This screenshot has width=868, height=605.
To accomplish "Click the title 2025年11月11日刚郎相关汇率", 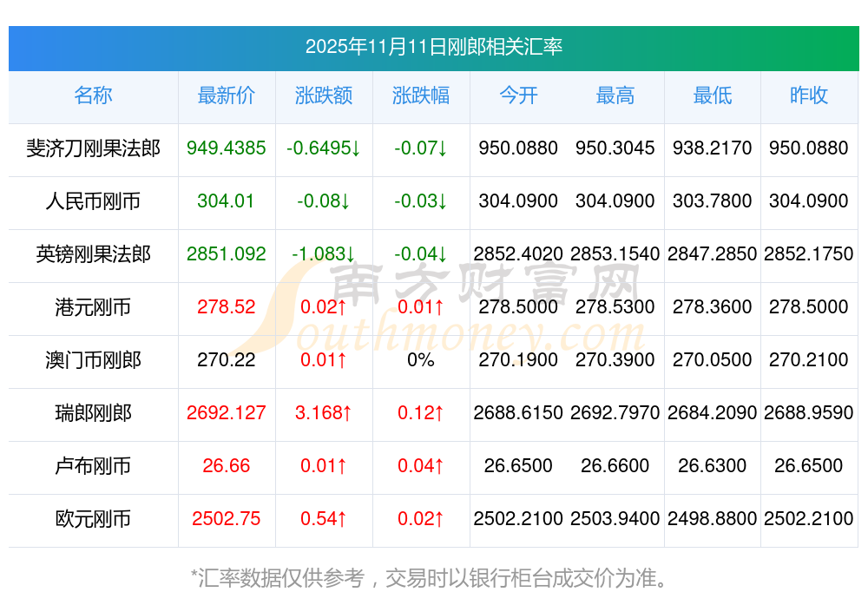I will tap(433, 47).
